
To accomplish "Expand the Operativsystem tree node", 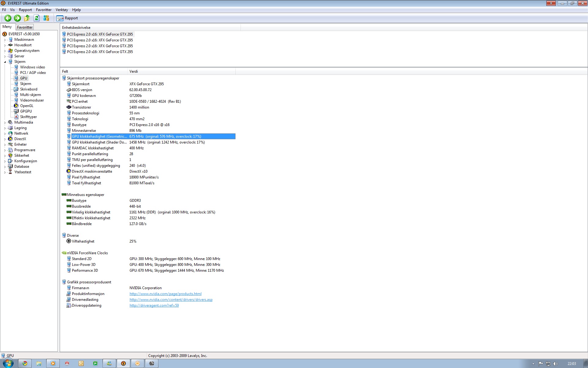I will [x=5, y=51].
